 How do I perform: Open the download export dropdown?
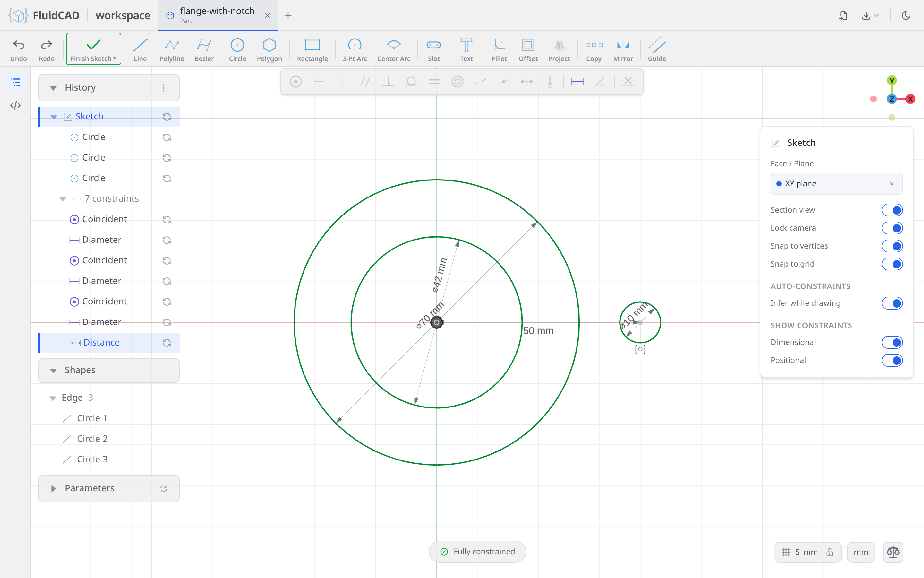pyautogui.click(x=870, y=15)
